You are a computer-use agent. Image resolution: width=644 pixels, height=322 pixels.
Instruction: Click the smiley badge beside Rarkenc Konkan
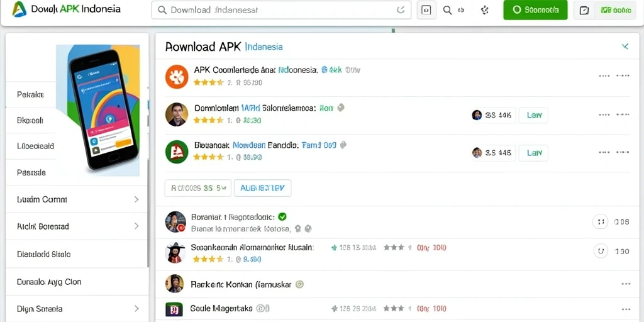click(300, 284)
